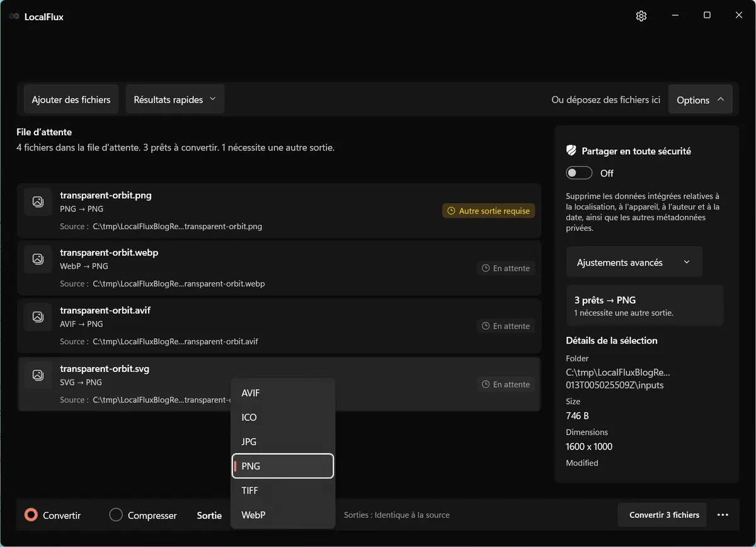Expand the Résultats rapides dropdown

click(175, 99)
